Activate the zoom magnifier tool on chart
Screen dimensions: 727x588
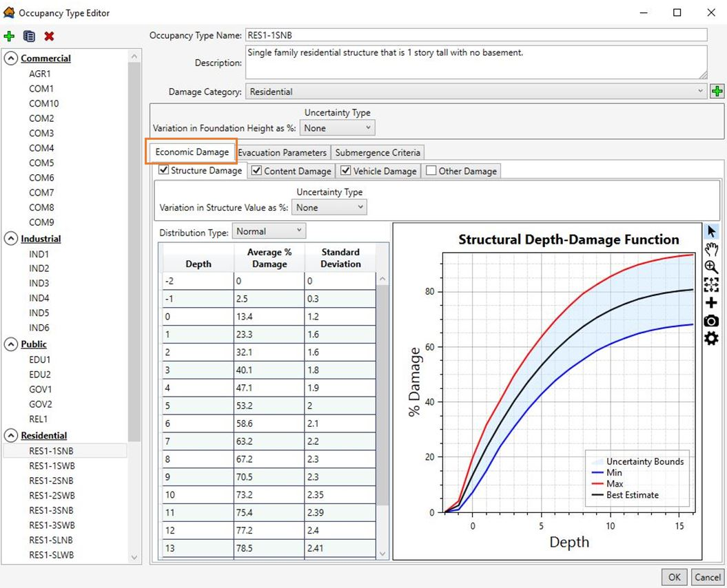[x=712, y=267]
